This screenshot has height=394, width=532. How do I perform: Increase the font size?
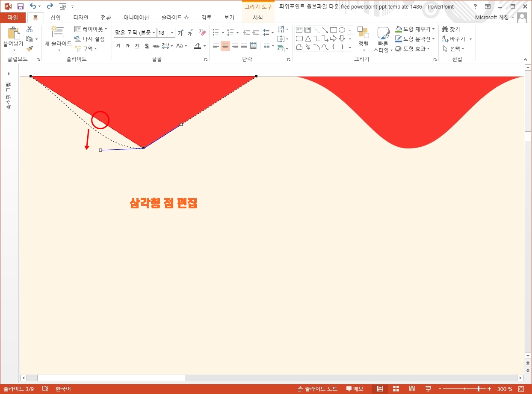pyautogui.click(x=180, y=33)
